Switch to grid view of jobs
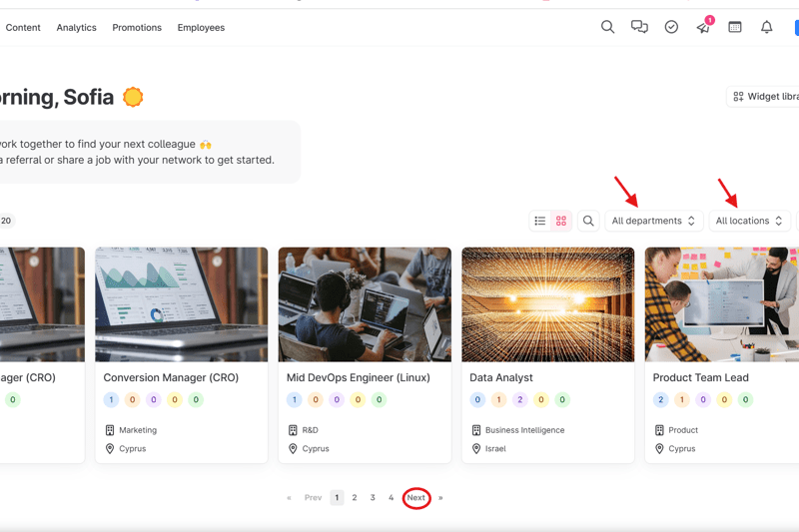Screen dimensions: 799x532 point(561,221)
